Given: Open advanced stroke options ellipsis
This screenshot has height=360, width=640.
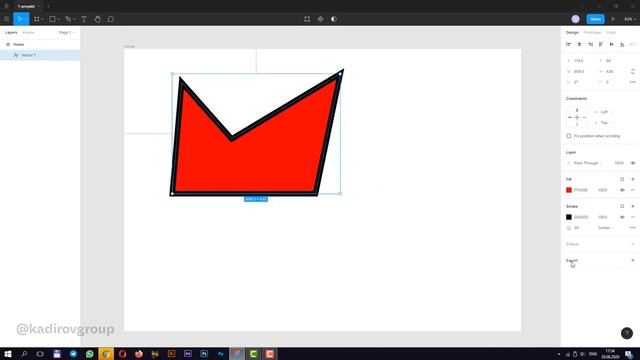Looking at the screenshot, I should point(633,228).
